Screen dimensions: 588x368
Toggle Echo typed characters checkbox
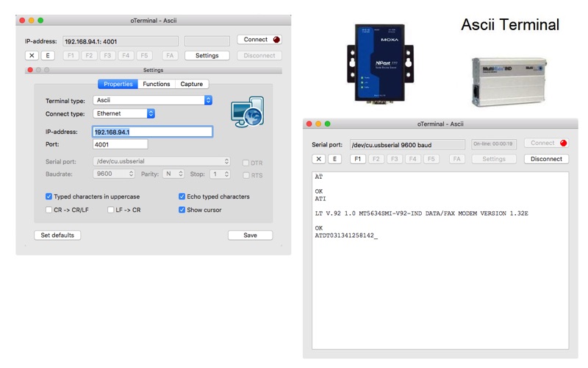[x=182, y=197]
